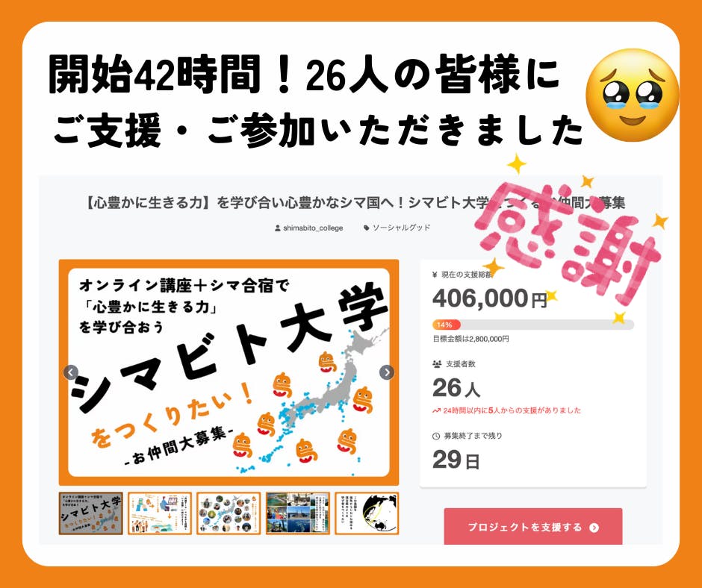The image size is (702, 588).
Task: Click the next slide arrow on carousel
Action: click(387, 372)
